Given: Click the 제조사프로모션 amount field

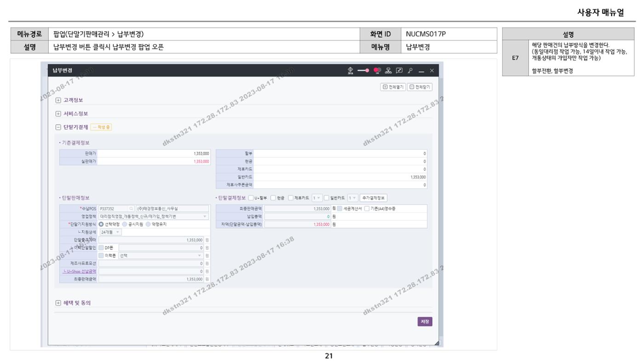Looking at the screenshot, I should coord(151,263).
